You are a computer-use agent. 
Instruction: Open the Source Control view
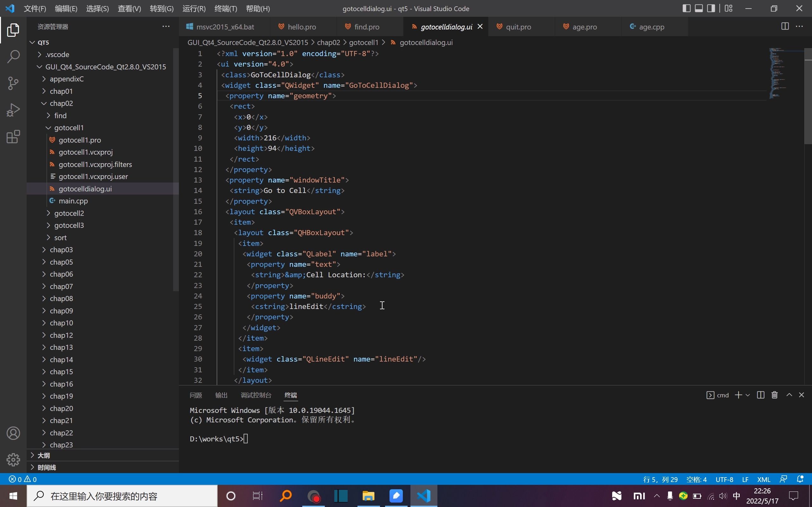pos(13,83)
